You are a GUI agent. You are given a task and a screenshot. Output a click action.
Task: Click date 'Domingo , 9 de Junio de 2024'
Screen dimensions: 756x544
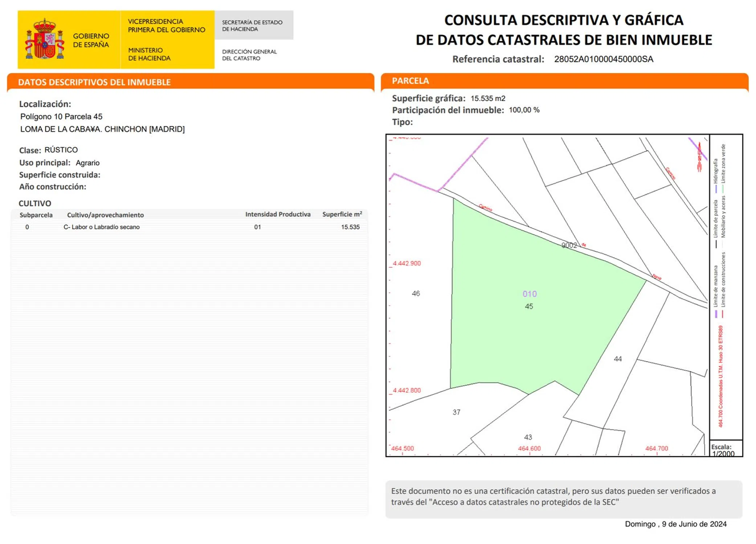676,524
